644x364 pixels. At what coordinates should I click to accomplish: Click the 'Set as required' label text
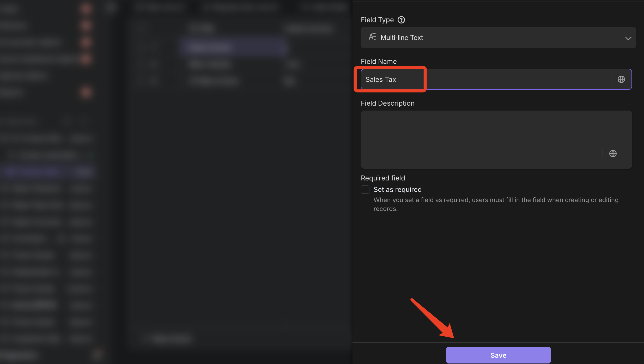[397, 190]
